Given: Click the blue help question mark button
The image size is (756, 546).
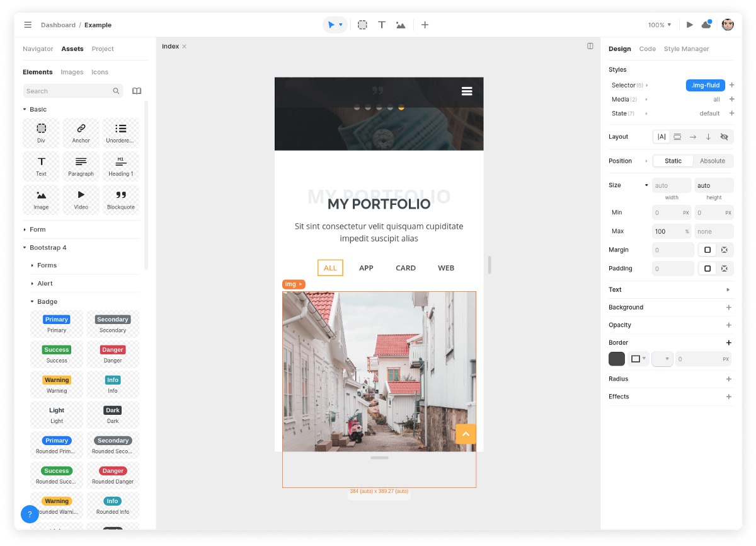Looking at the screenshot, I should 30,514.
